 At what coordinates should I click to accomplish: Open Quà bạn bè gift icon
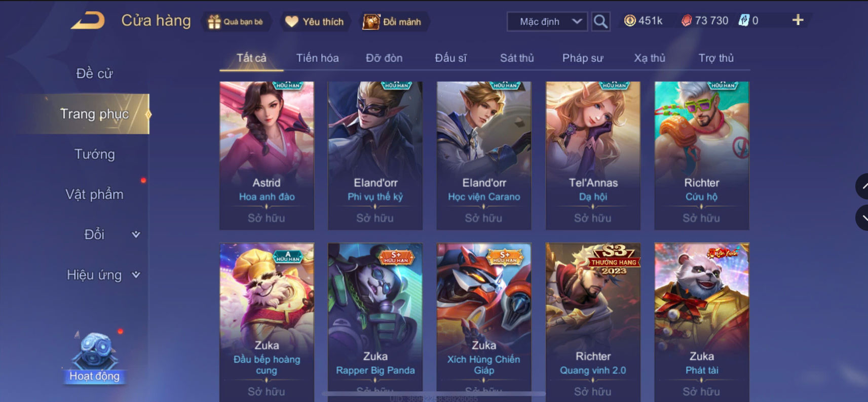236,22
